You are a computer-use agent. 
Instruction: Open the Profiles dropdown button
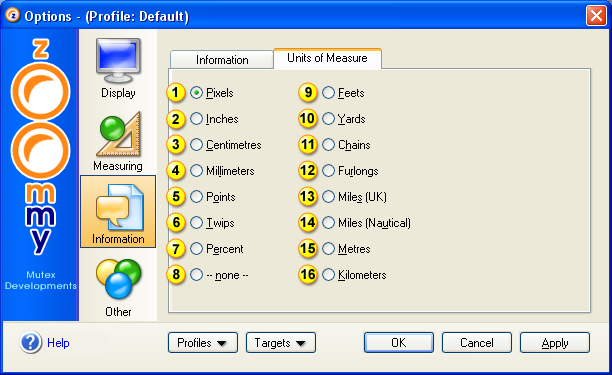click(x=203, y=343)
